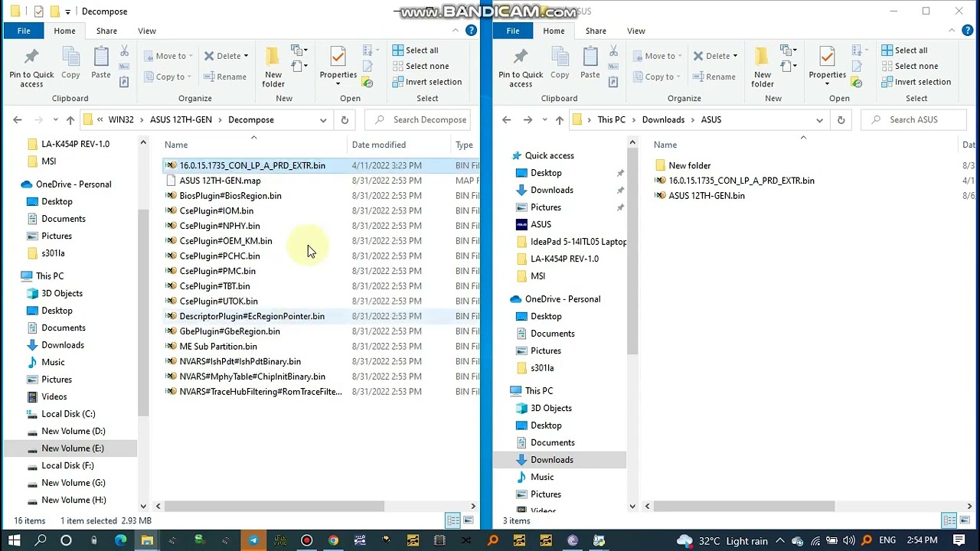Pin to Quick access in Decompose window
The width and height of the screenshot is (980, 551).
tap(31, 67)
